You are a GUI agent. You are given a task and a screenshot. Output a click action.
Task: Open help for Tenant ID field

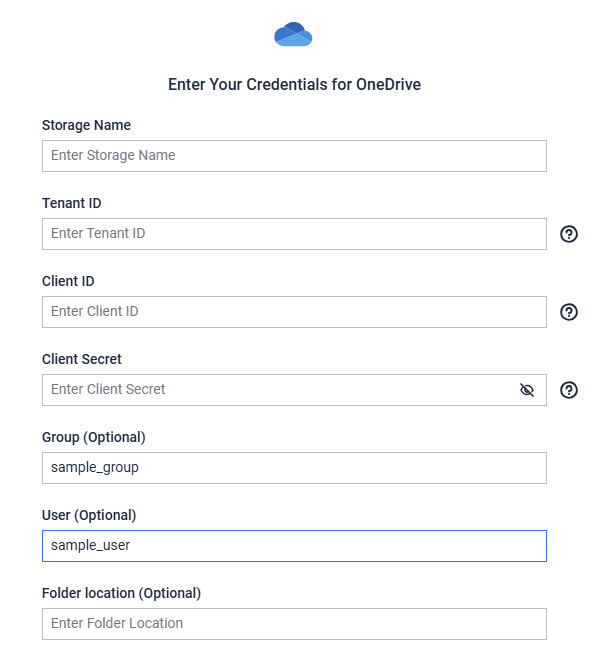[569, 234]
